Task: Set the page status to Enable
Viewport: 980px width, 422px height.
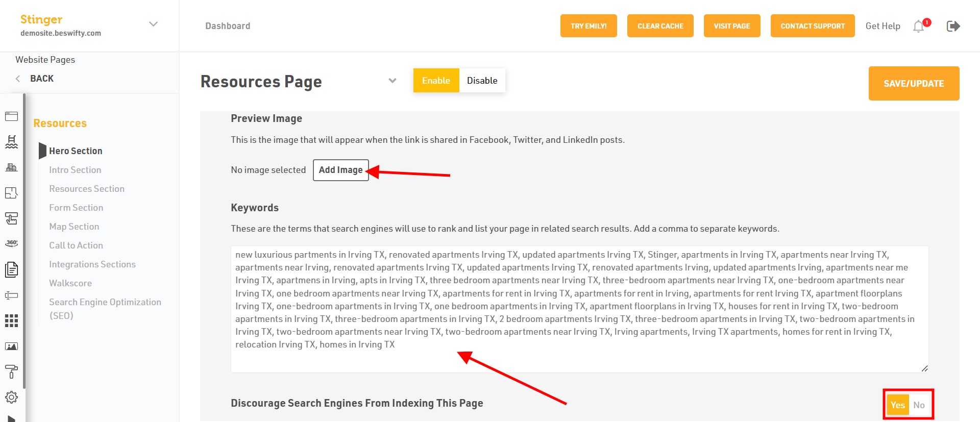Action: tap(436, 81)
